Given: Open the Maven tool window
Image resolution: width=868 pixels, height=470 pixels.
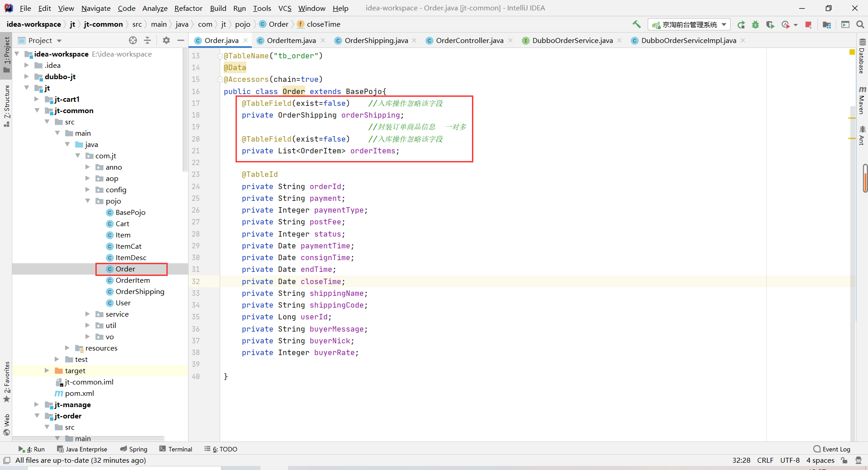Looking at the screenshot, I should 862,100.
